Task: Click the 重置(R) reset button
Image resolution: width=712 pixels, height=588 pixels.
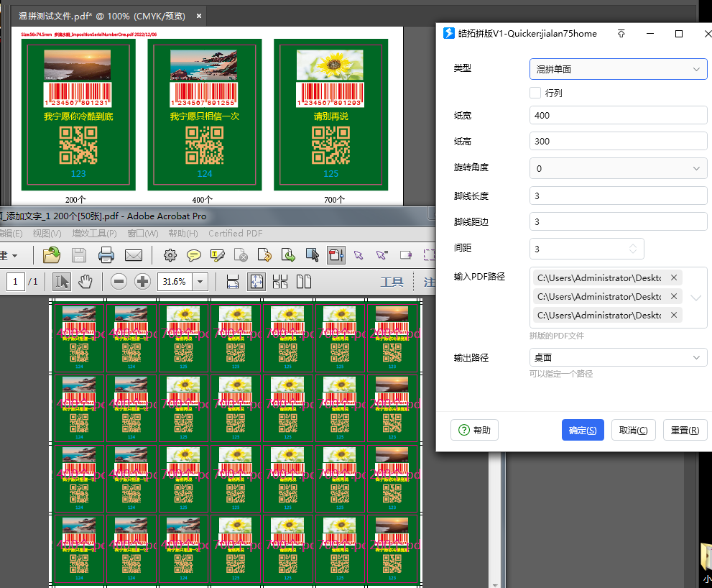Action: pos(685,430)
